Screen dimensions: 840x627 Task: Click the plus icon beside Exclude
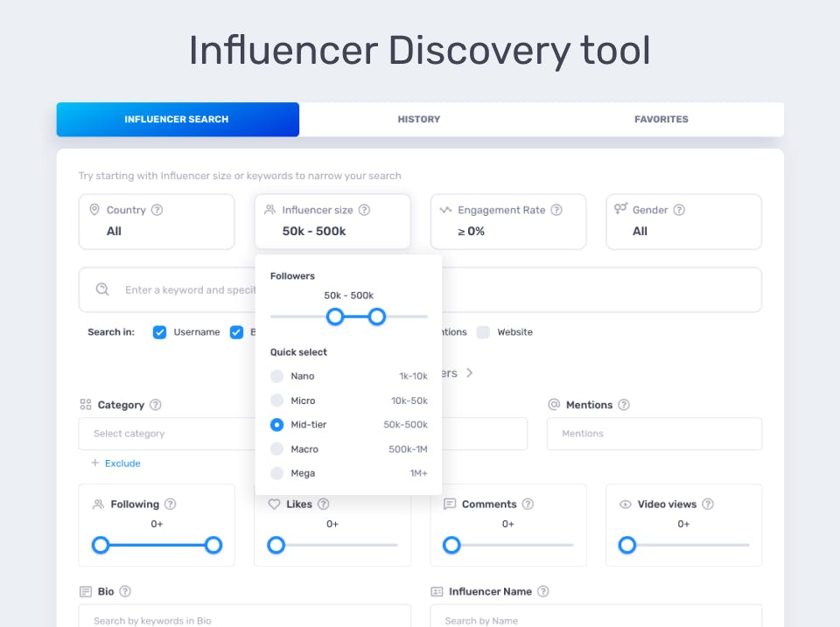pos(94,463)
